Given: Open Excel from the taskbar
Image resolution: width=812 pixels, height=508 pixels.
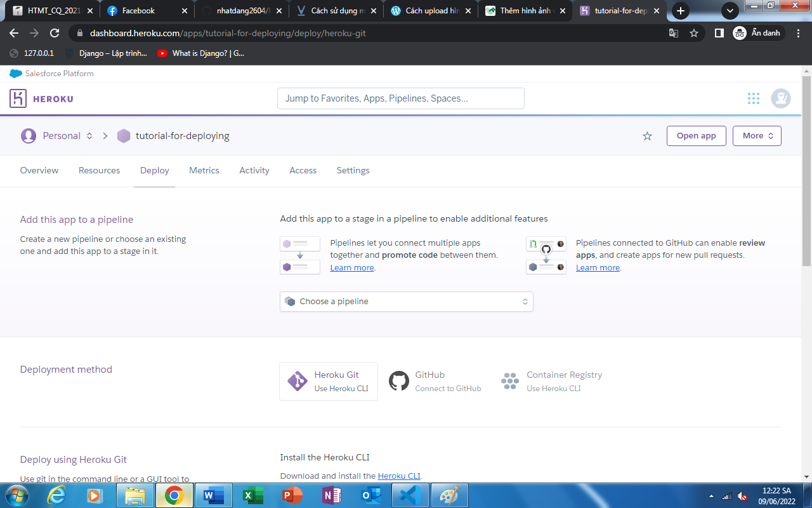Looking at the screenshot, I should click(253, 495).
